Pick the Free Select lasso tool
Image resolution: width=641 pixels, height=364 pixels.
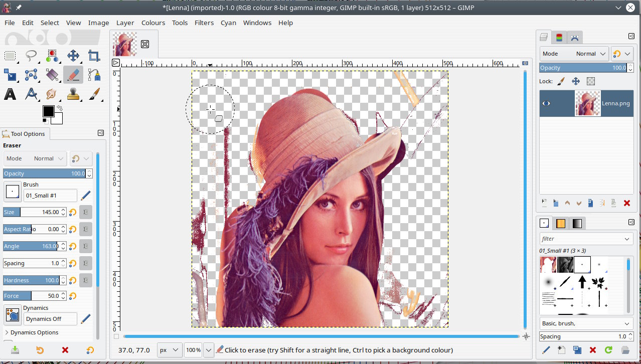tap(31, 56)
